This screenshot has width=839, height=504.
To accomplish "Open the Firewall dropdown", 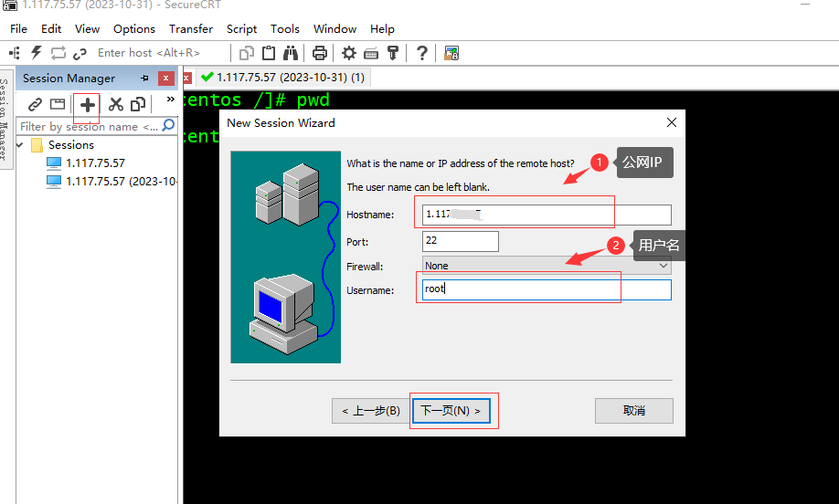I will coord(547,266).
